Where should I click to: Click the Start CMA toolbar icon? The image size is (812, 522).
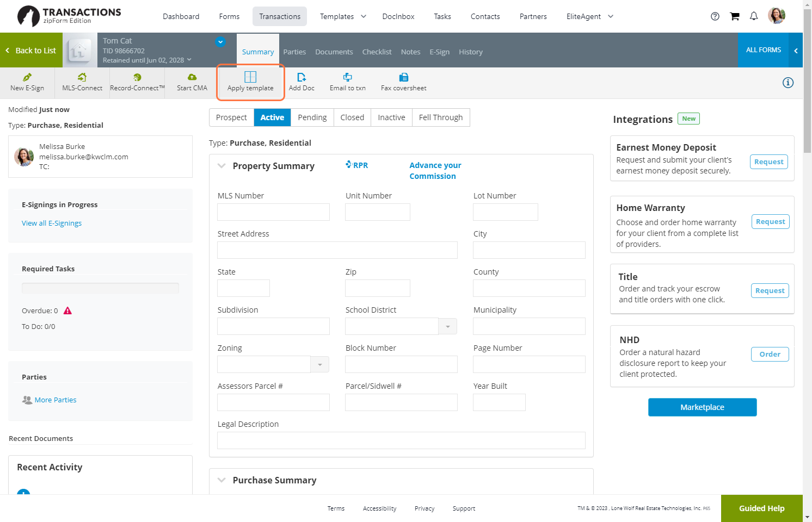192,77
